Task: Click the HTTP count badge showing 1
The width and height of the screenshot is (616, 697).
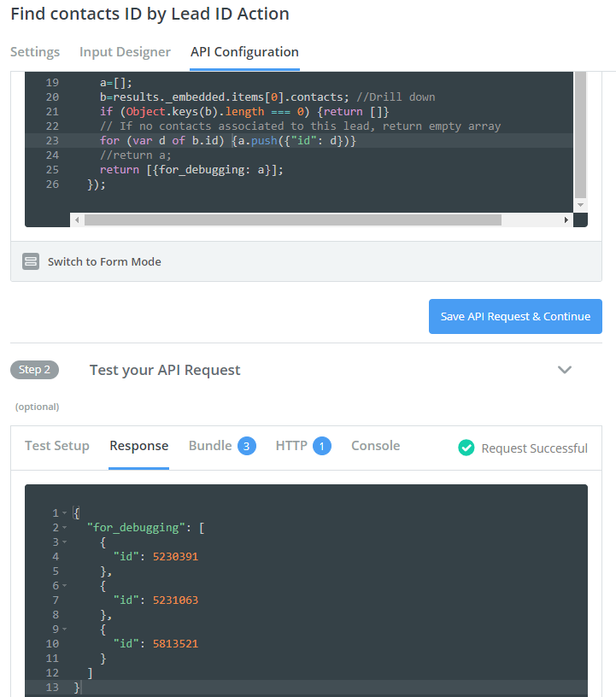Action: coord(322,446)
